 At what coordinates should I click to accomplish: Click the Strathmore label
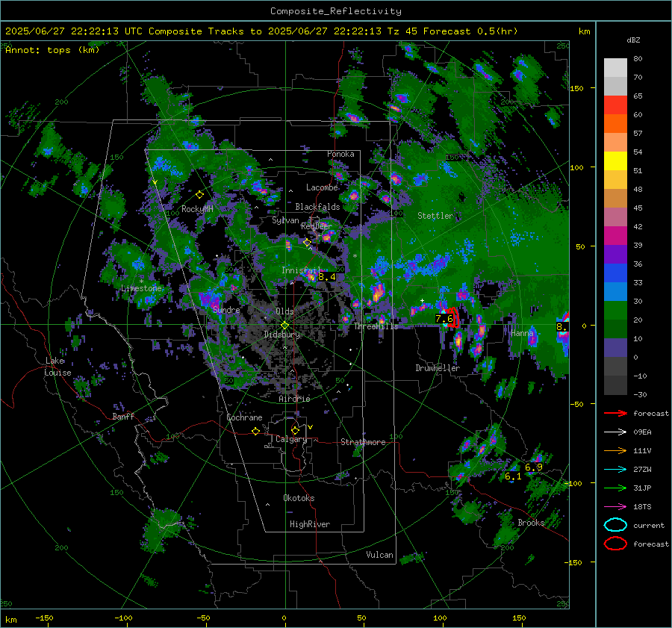click(363, 442)
